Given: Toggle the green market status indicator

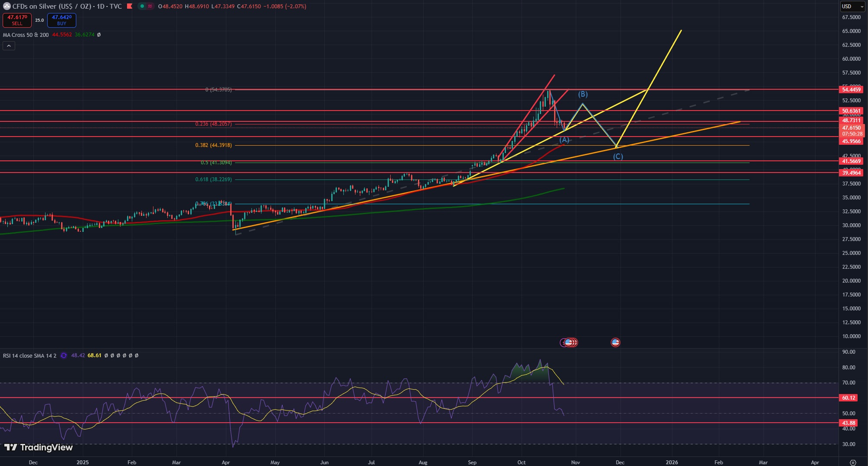Looking at the screenshot, I should pos(142,7).
